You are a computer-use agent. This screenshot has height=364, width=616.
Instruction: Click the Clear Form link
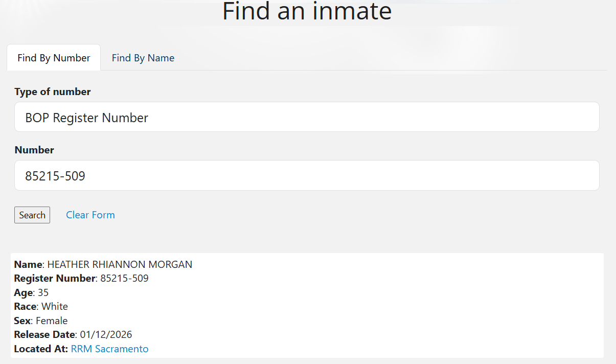[x=90, y=215]
